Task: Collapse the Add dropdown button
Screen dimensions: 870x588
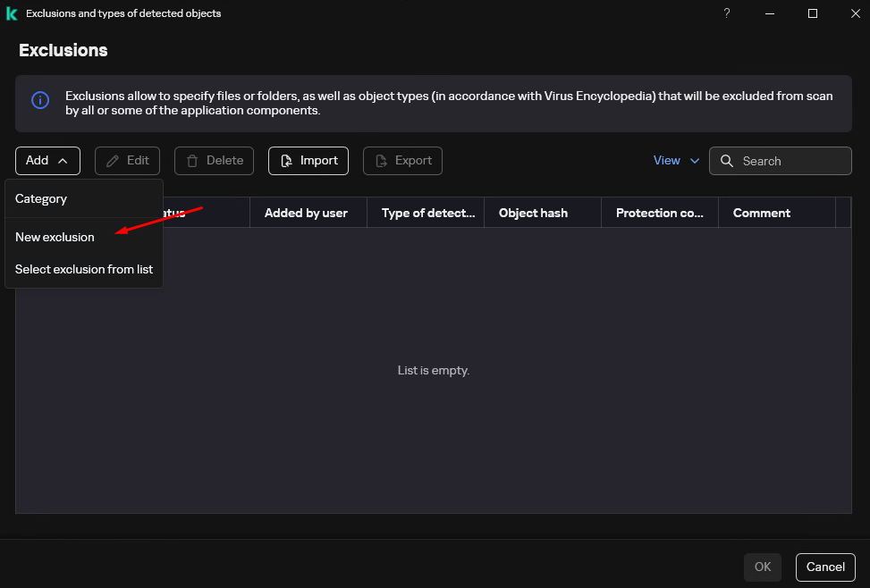Action: (x=47, y=161)
